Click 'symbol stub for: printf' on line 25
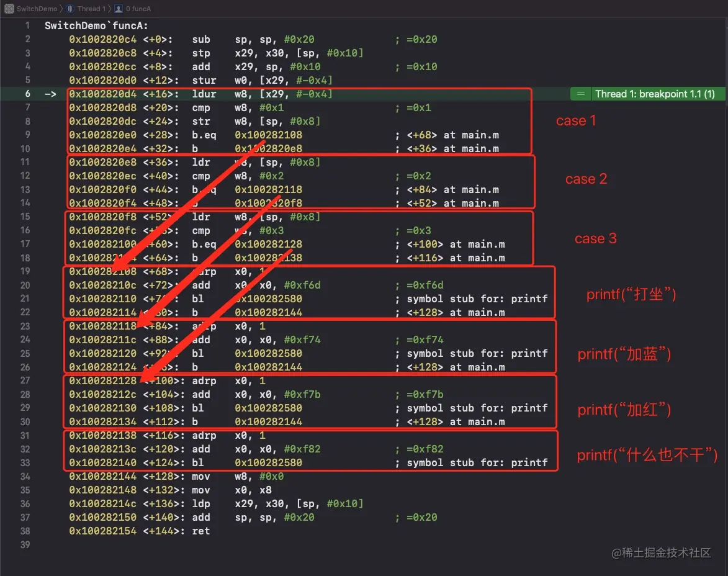 (477, 354)
